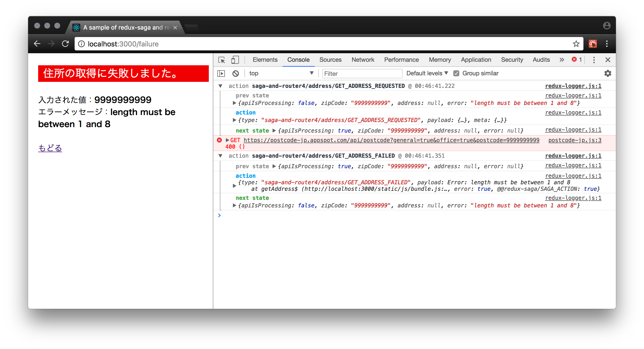Viewport: 644px width, 349px height.
Task: Open the postcode-jp.js:3 source link
Action: [575, 140]
